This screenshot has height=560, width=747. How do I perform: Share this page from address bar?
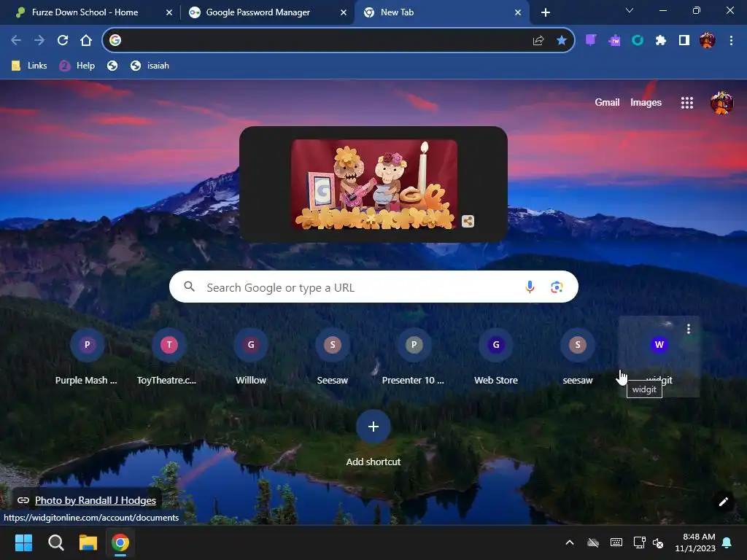538,41
